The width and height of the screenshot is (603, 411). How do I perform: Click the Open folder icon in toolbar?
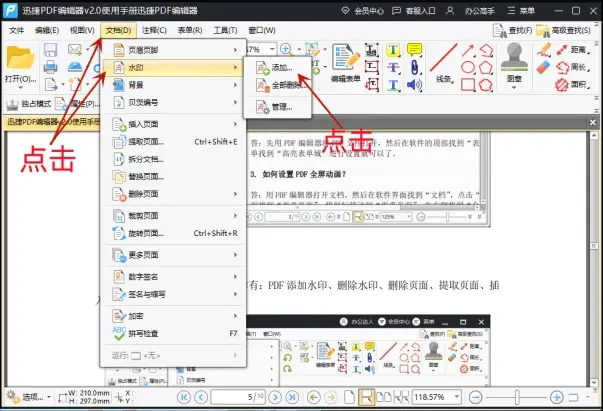(20, 60)
